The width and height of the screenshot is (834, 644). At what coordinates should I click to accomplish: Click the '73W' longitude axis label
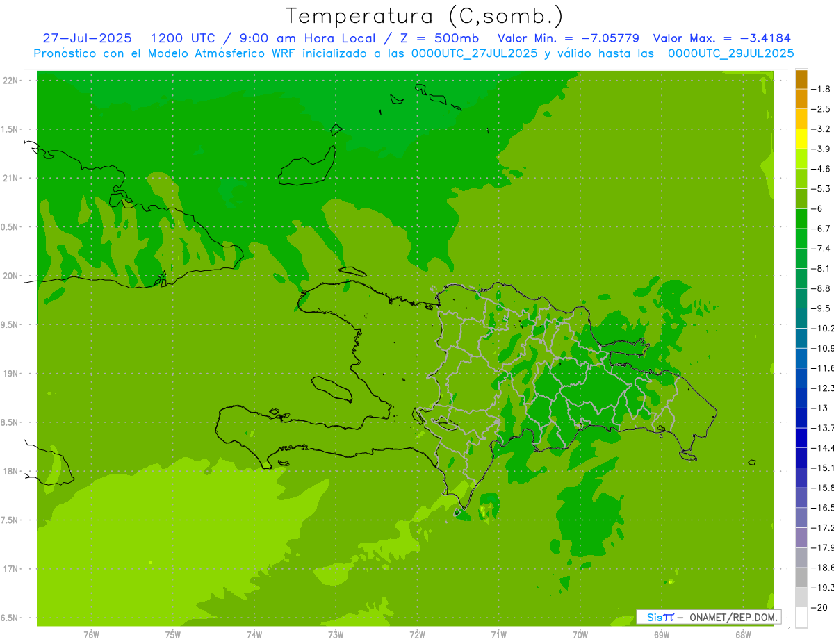point(336,634)
